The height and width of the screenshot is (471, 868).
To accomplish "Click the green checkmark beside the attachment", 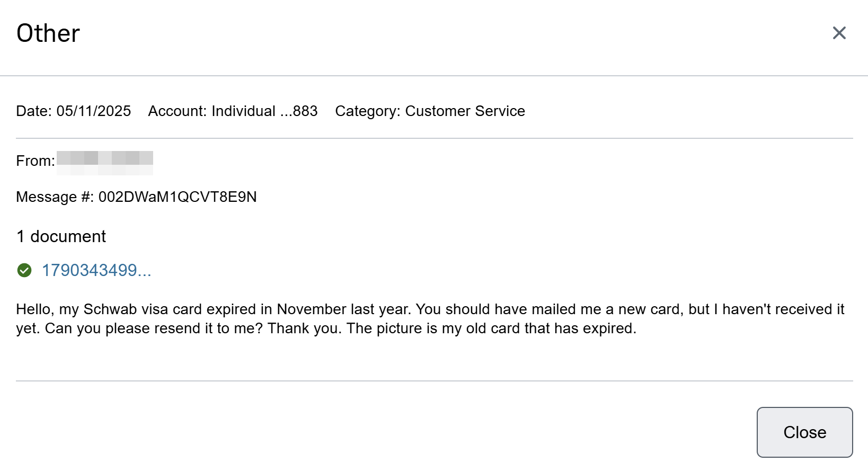I will point(24,270).
